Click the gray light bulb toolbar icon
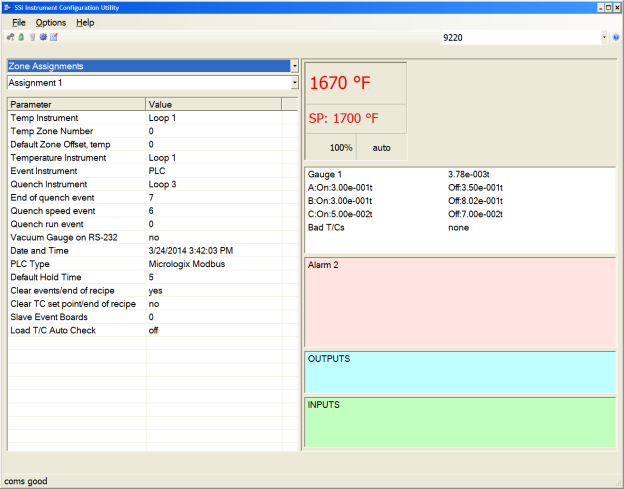The image size is (624, 489). (x=32, y=37)
